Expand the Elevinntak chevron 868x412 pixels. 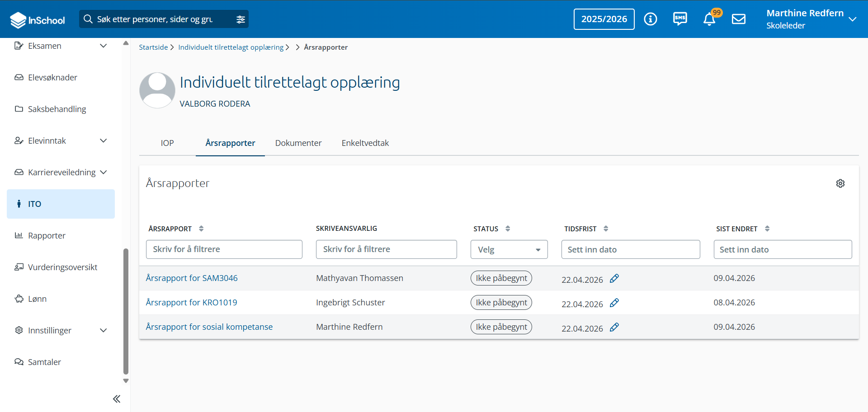tap(104, 141)
